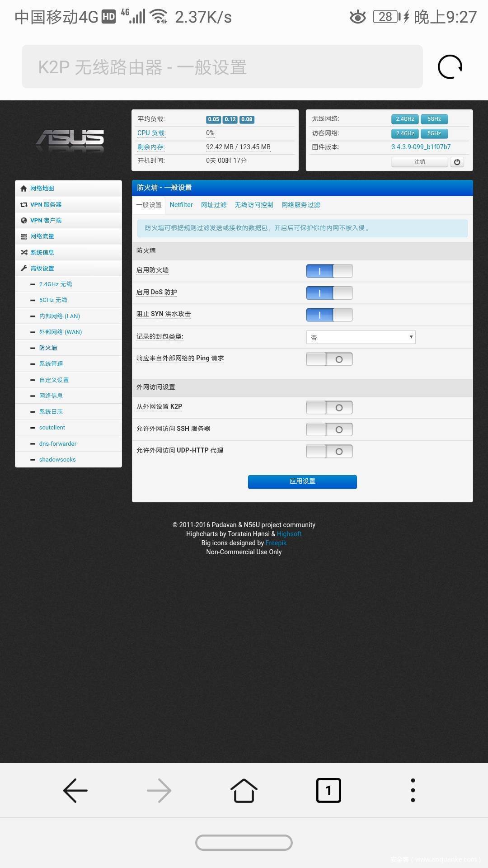Reload the page with the refresh icon
This screenshot has width=488, height=868.
(450, 67)
